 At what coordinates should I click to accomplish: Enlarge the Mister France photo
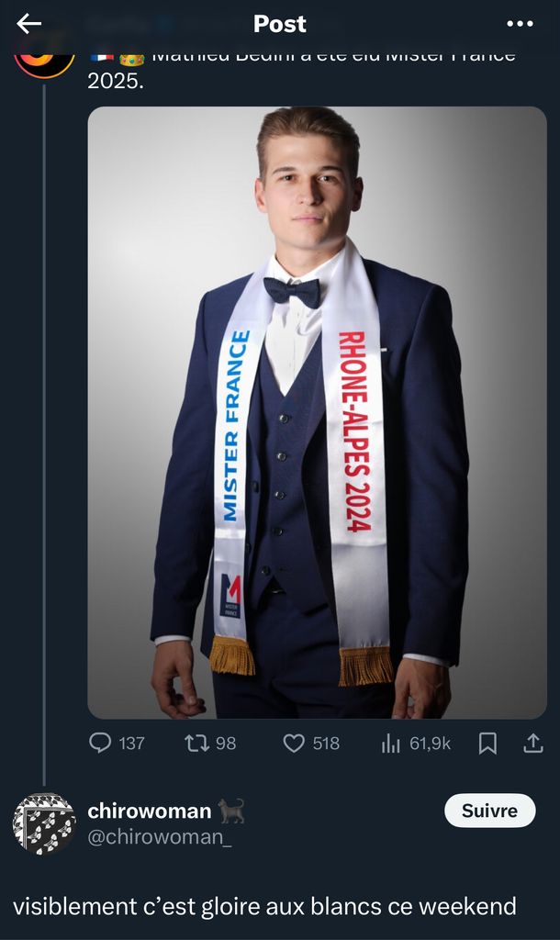[317, 413]
